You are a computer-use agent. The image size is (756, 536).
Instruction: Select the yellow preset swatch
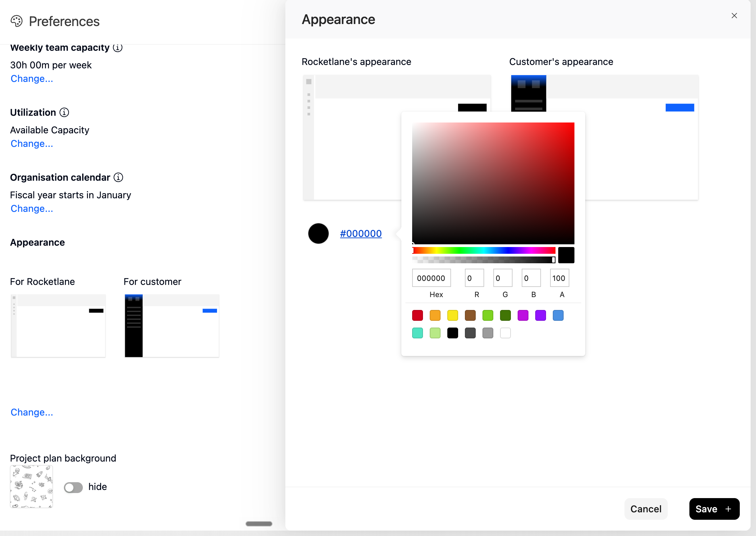[453, 315]
